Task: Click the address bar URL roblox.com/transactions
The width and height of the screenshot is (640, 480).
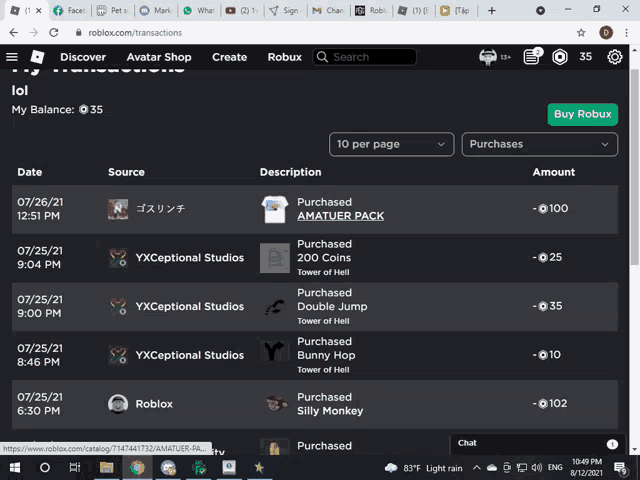Action: click(135, 33)
